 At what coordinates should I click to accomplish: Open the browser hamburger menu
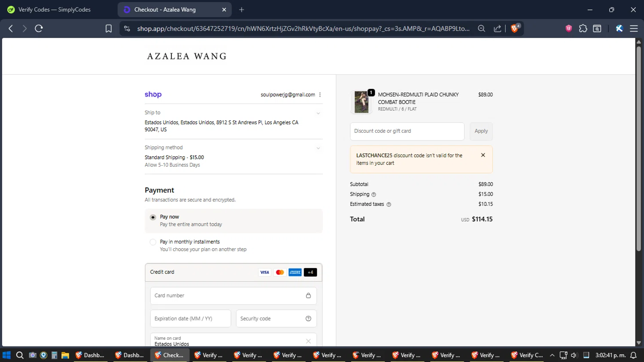coord(634,28)
